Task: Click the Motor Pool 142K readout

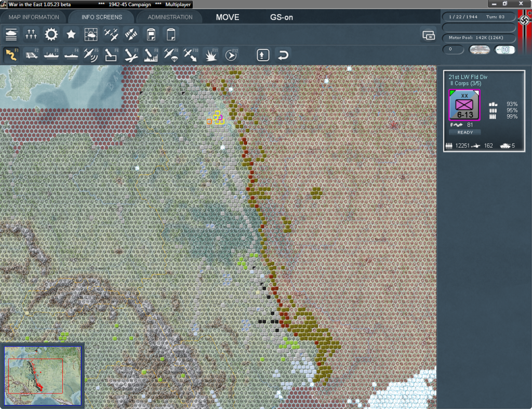Action: point(478,37)
